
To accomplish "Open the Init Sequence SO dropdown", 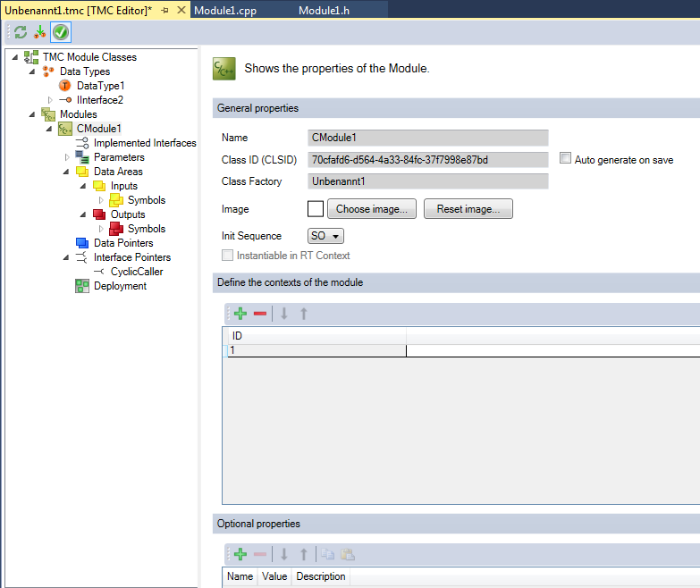I will point(325,236).
